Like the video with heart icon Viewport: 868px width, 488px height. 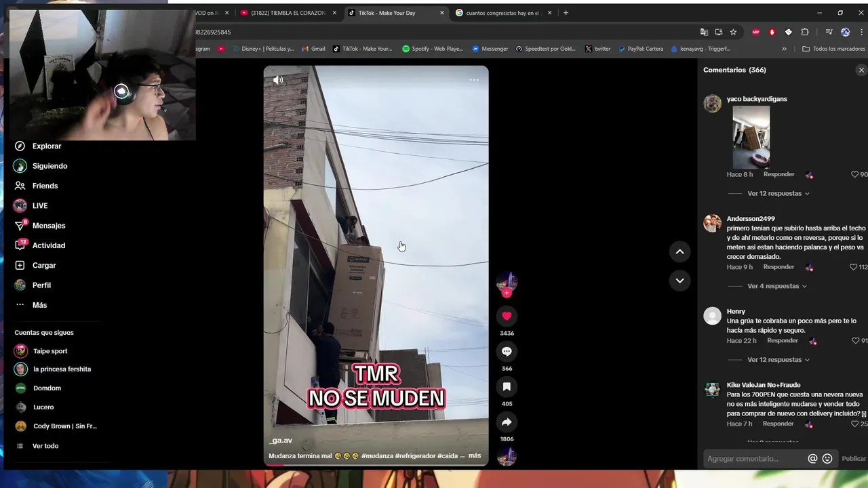pos(507,316)
